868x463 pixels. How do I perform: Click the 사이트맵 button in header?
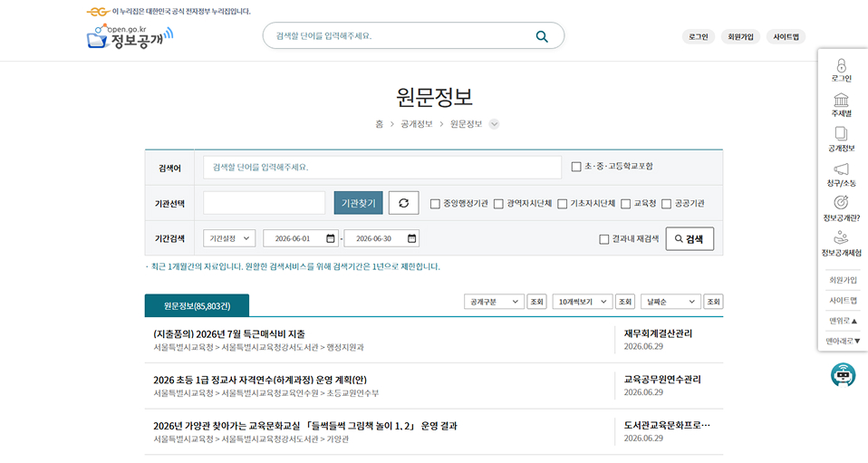(786, 36)
